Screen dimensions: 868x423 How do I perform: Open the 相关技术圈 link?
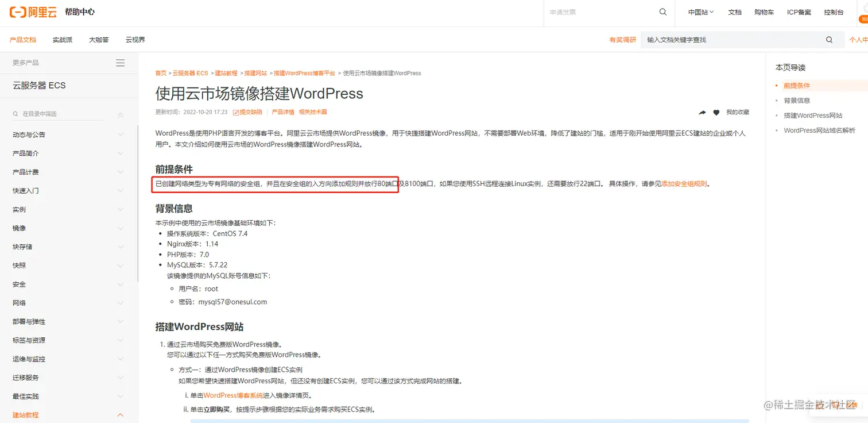point(313,112)
